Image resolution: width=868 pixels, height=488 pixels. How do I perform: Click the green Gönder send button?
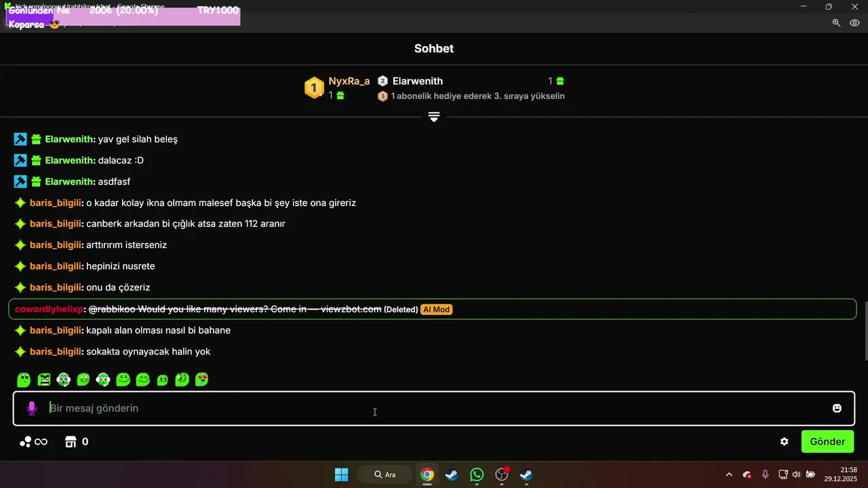pos(827,441)
